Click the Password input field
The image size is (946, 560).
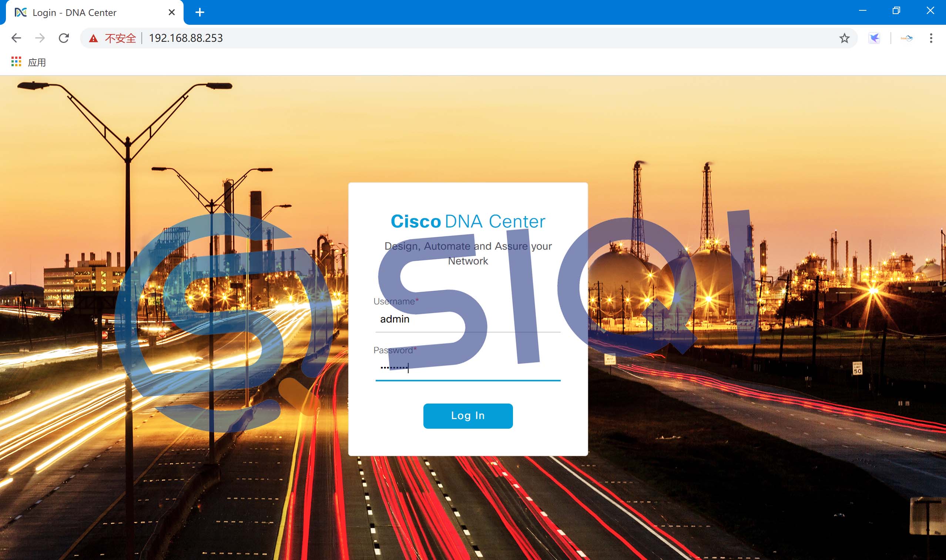468,368
